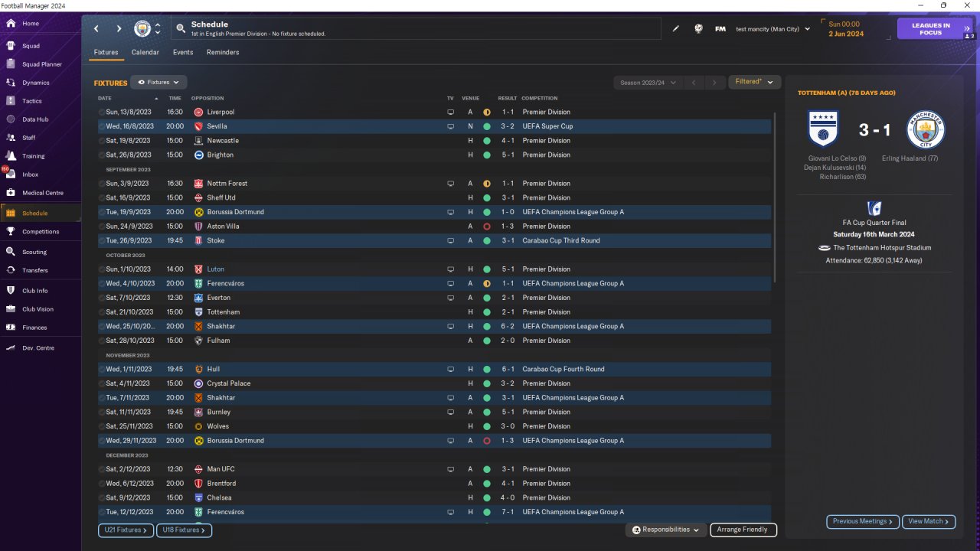Go back with the left arrow icon
This screenshot has width=980, height=551.
[96, 29]
